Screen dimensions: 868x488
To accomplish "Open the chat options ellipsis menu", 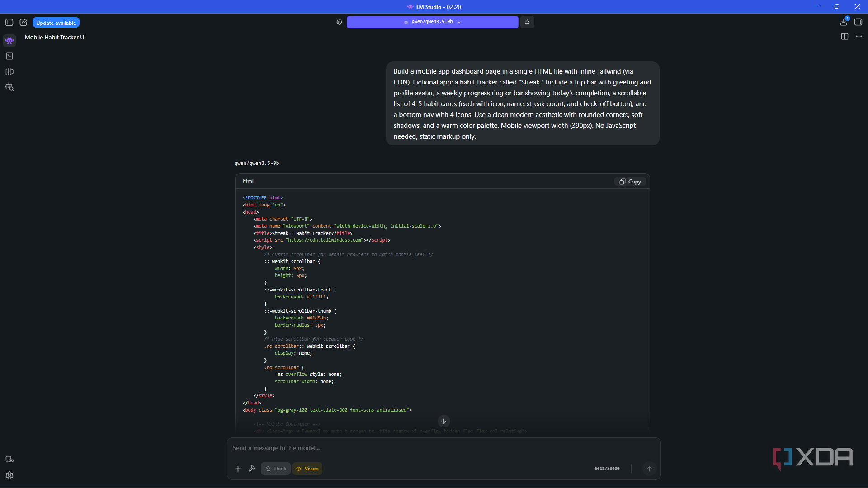I will pos(859,37).
